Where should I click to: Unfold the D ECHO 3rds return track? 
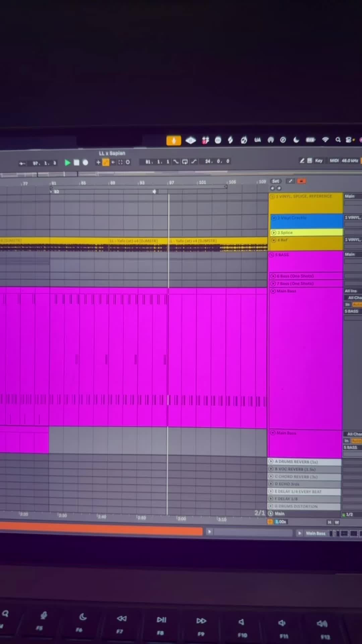(271, 484)
